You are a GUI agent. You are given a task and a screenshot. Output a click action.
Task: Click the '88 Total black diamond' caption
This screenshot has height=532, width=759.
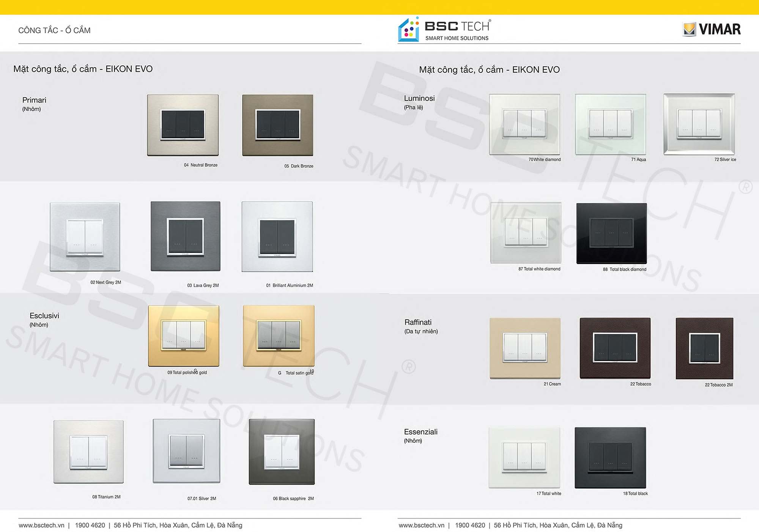625,269
